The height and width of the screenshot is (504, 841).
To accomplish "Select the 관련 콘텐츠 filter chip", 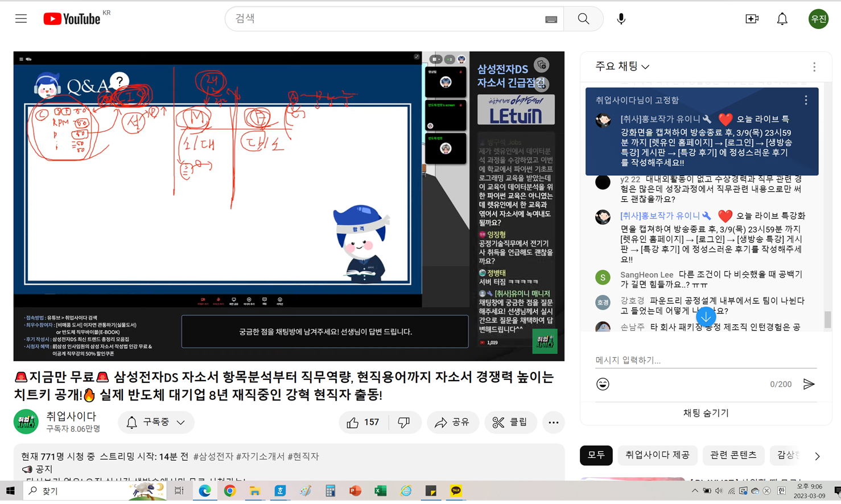I will click(733, 455).
